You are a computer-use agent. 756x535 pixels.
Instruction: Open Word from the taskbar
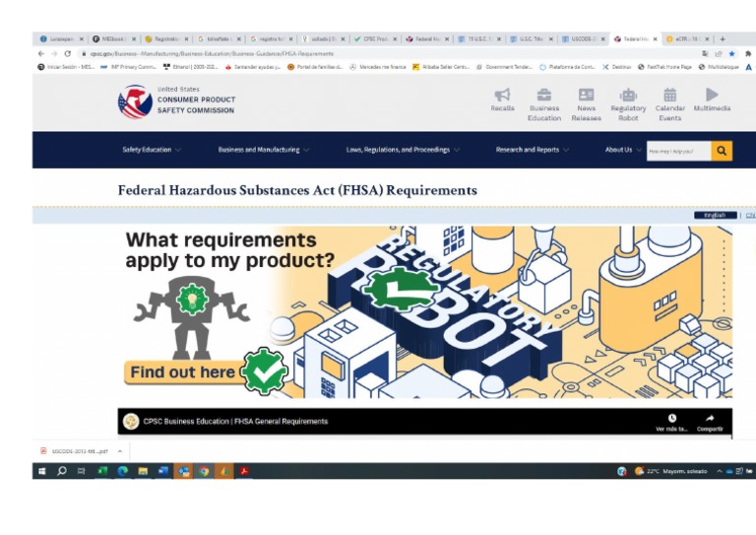click(163, 471)
